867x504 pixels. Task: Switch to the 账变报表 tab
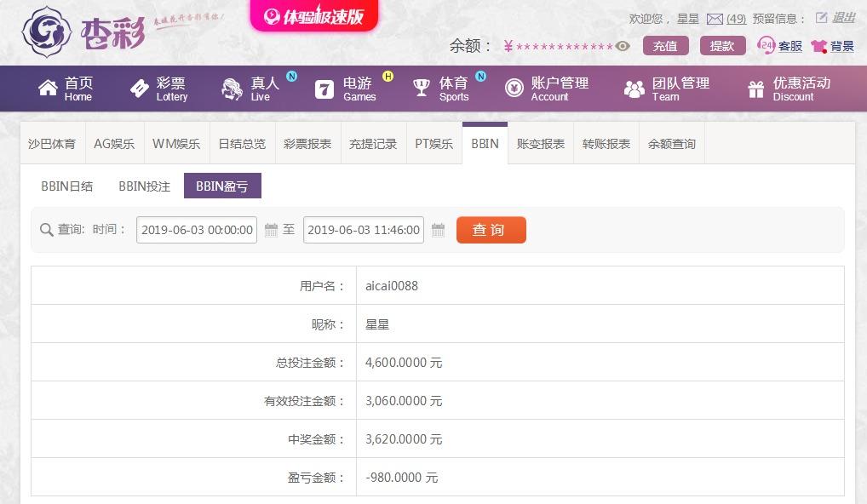point(541,144)
